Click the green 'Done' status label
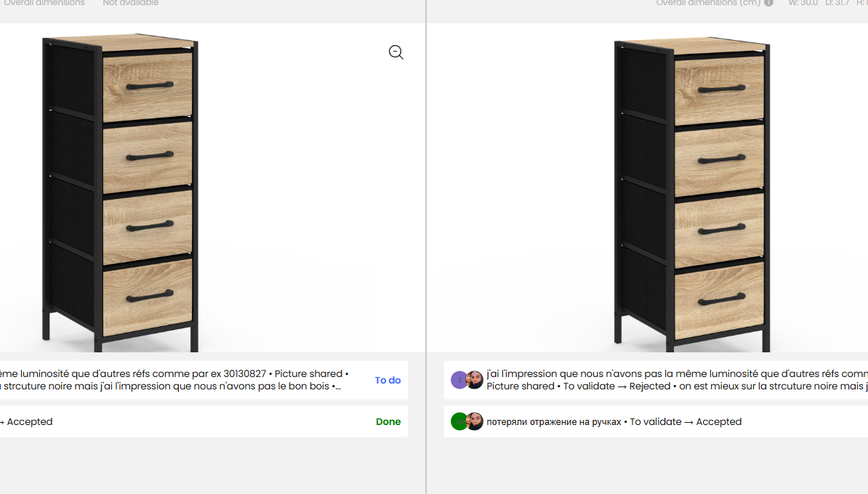 pyautogui.click(x=388, y=421)
